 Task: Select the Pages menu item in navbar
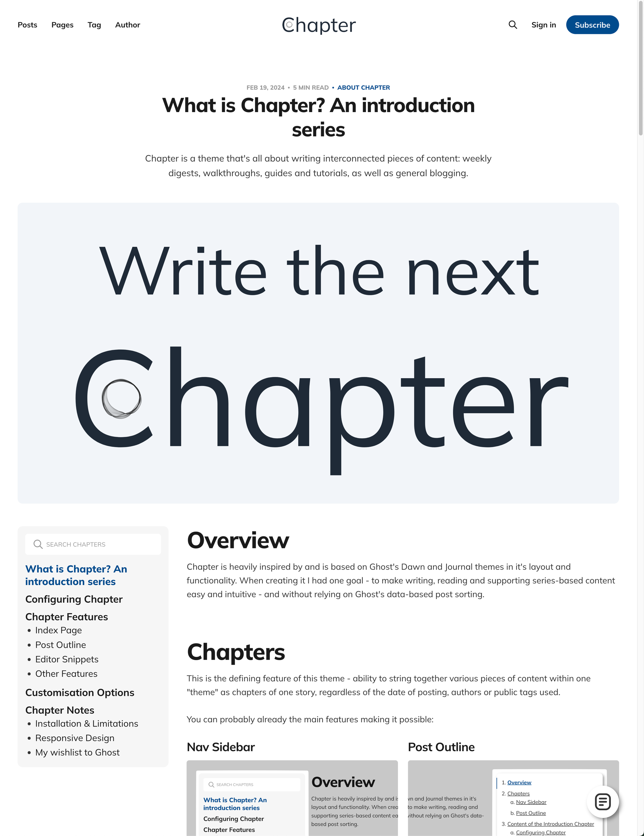[62, 24]
